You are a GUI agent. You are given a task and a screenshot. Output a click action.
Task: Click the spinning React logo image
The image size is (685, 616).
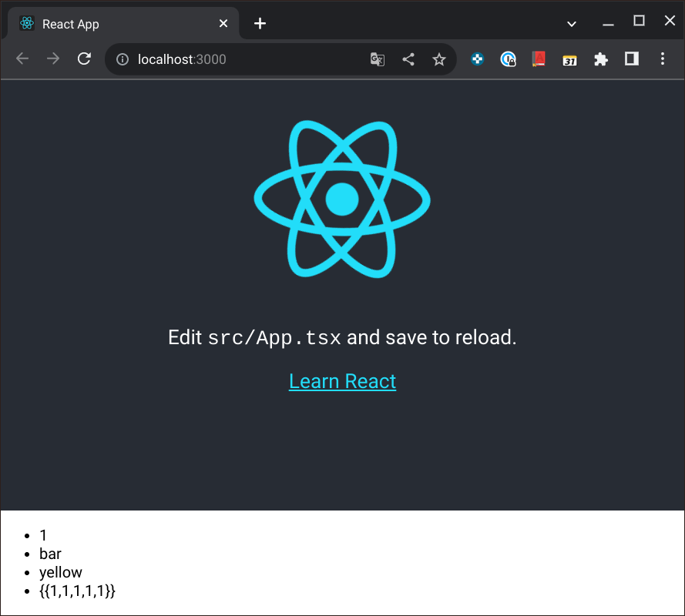tap(342, 199)
